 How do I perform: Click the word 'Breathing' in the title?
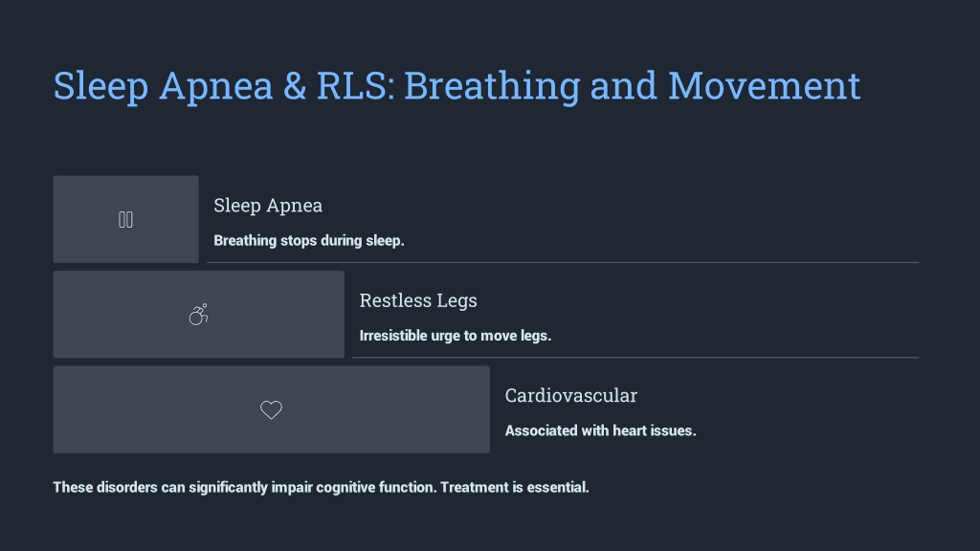pyautogui.click(x=493, y=87)
